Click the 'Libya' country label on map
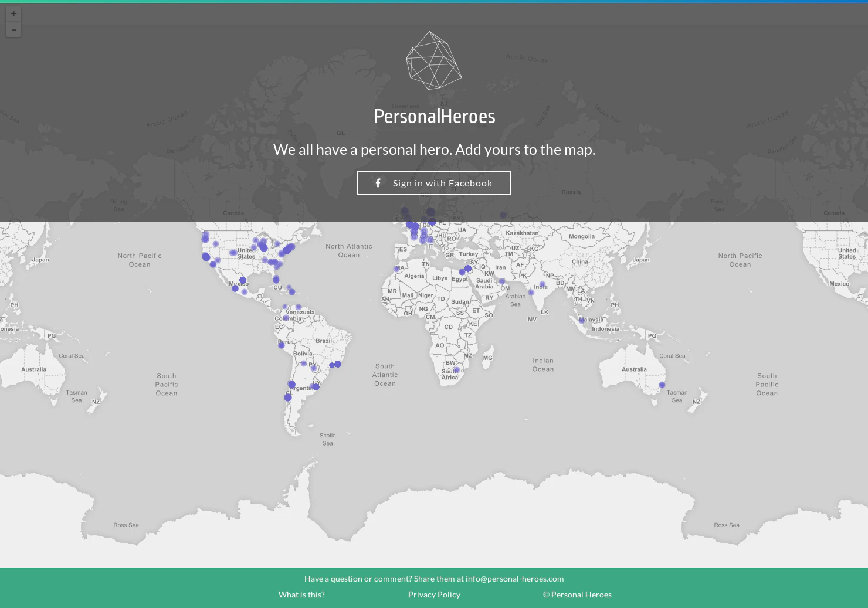This screenshot has width=868, height=608. pyautogui.click(x=440, y=278)
